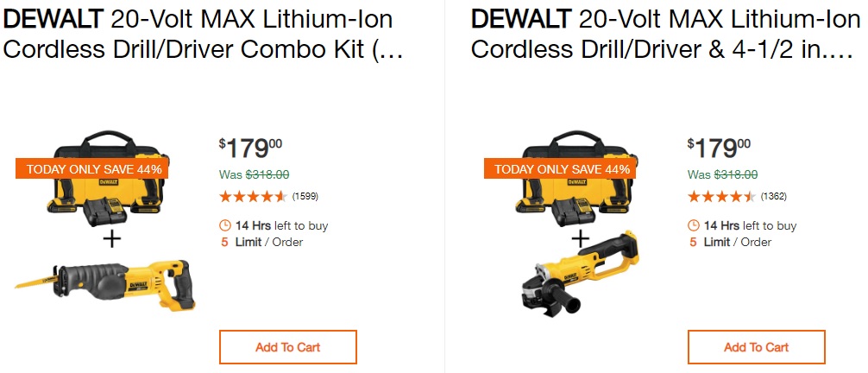Open star rating with 1599 reviews

(253, 197)
